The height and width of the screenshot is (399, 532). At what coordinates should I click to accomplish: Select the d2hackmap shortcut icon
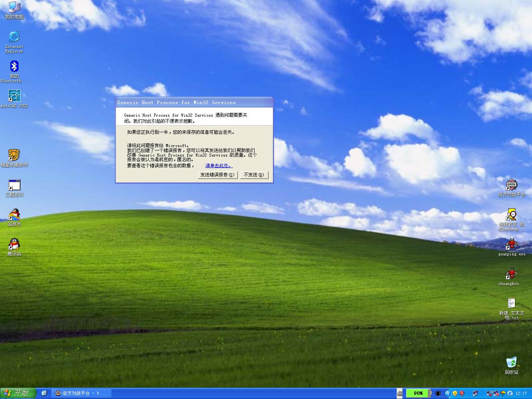[x=511, y=220]
